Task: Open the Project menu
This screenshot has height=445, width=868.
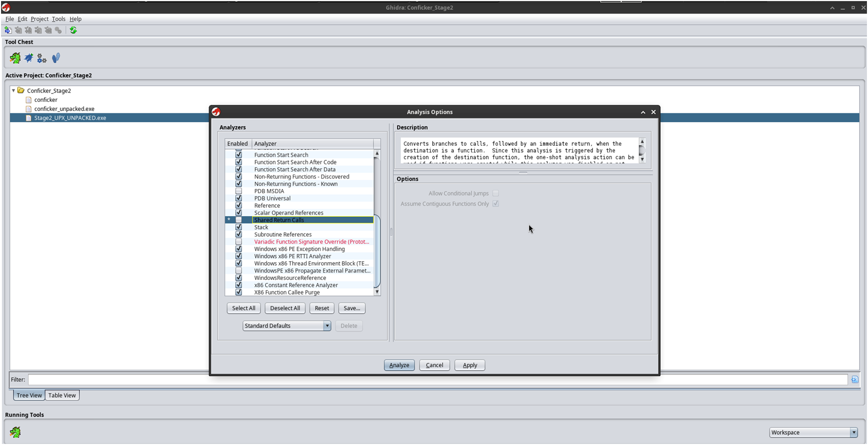Action: tap(40, 19)
